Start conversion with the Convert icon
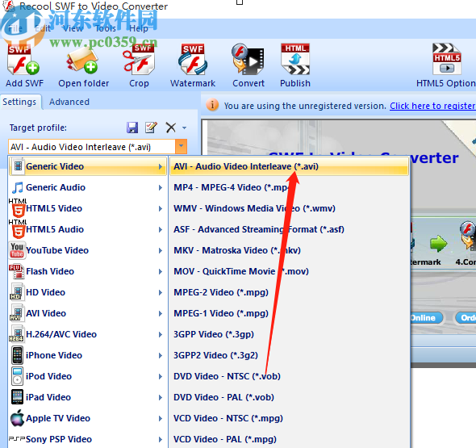The image size is (476, 448). [x=248, y=59]
